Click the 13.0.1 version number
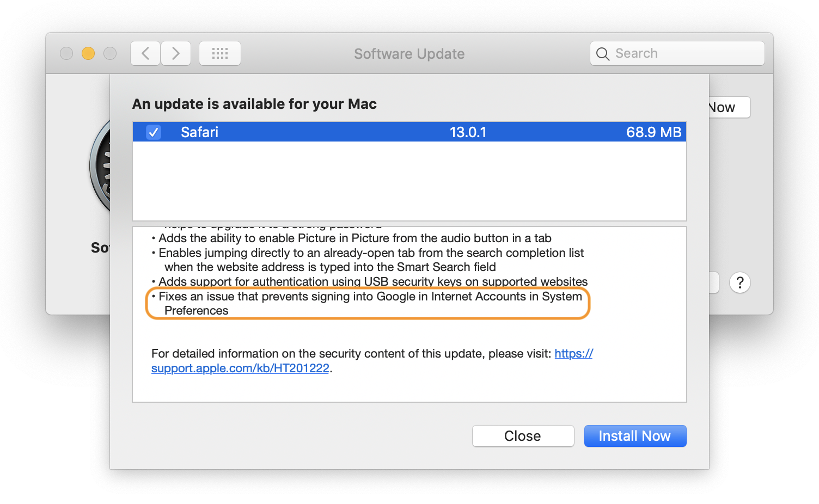This screenshot has width=819, height=504. click(x=468, y=132)
